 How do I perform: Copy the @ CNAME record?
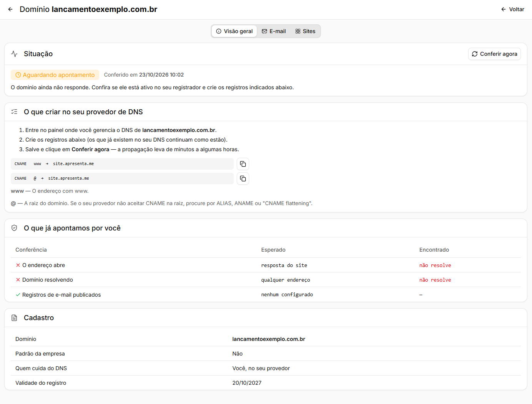click(x=243, y=179)
